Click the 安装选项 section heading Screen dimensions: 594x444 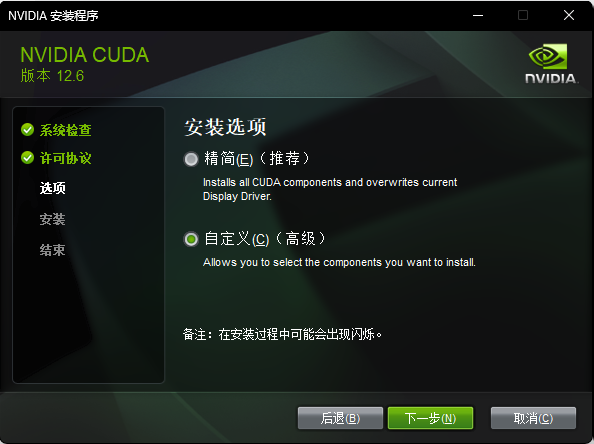(225, 127)
